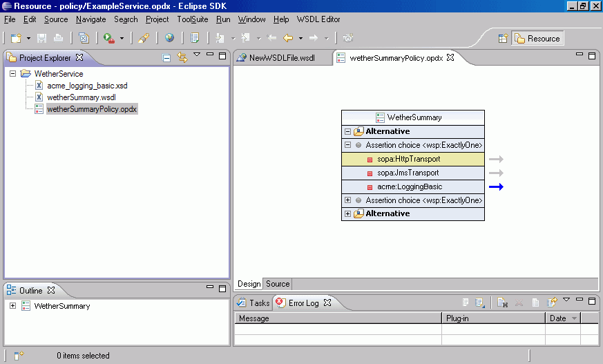Click Open Log document icon
The width and height of the screenshot is (603, 364).
point(535,303)
